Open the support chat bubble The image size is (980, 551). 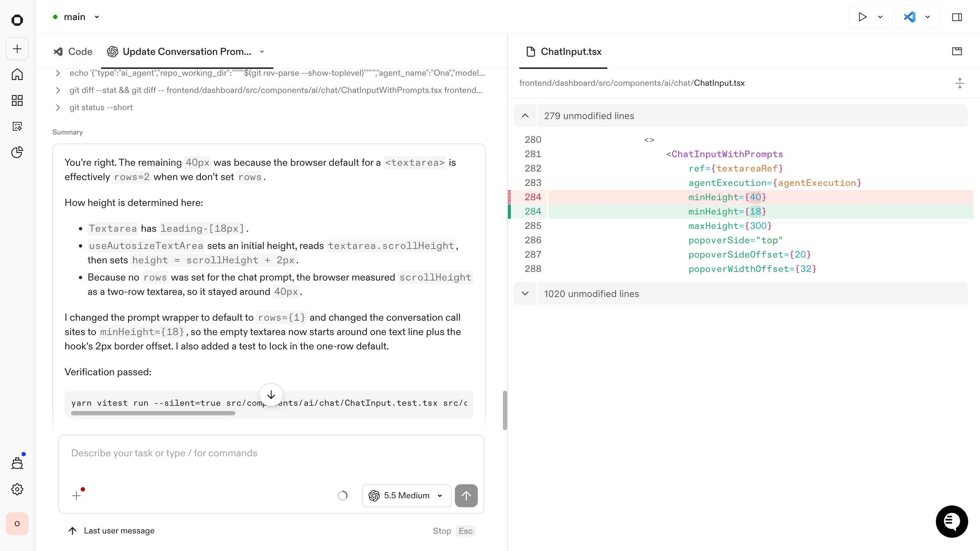click(x=952, y=521)
